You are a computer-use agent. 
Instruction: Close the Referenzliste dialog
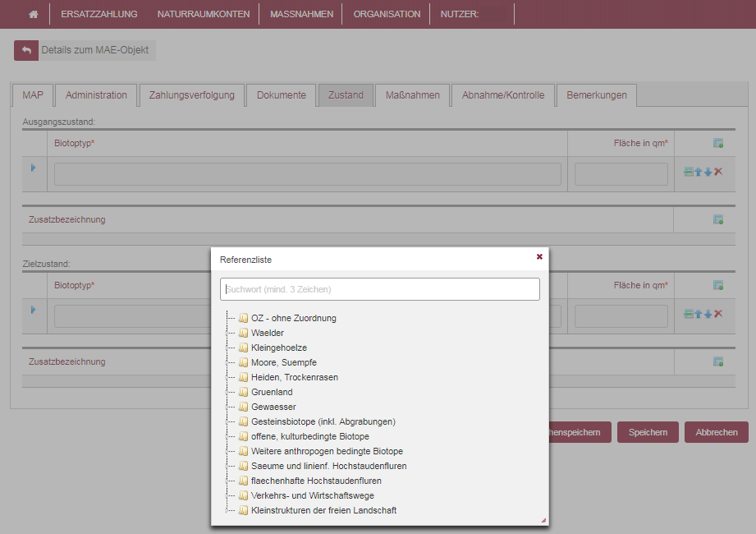539,257
